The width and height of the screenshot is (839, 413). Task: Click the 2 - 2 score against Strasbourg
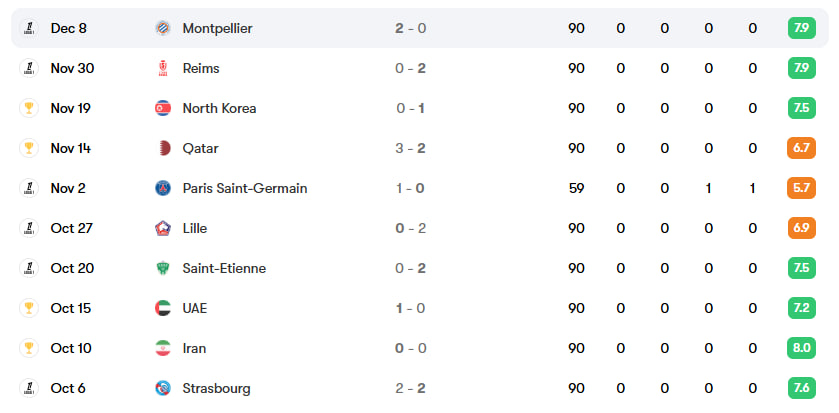(x=410, y=388)
